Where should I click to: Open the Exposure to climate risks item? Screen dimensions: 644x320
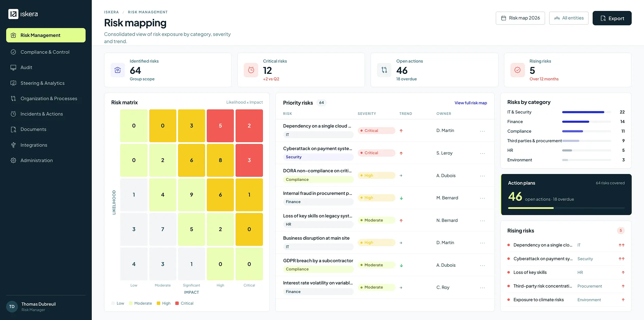(x=566, y=300)
